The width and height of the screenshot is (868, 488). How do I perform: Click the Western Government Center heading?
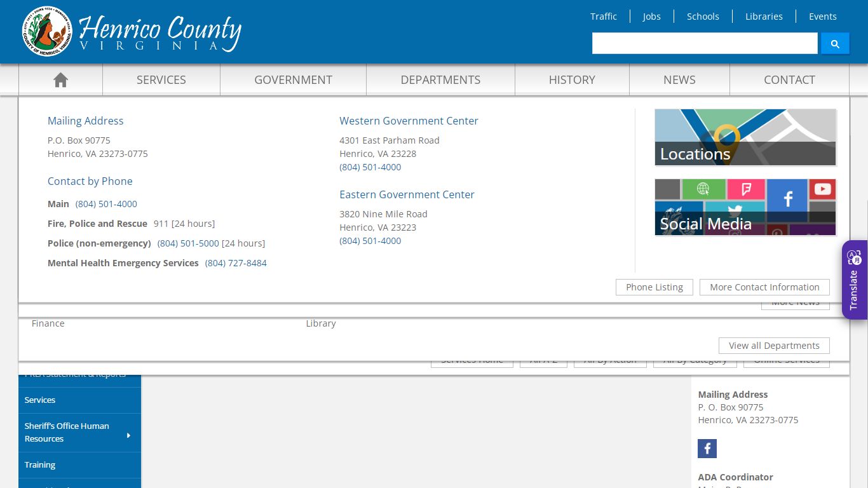tap(409, 121)
